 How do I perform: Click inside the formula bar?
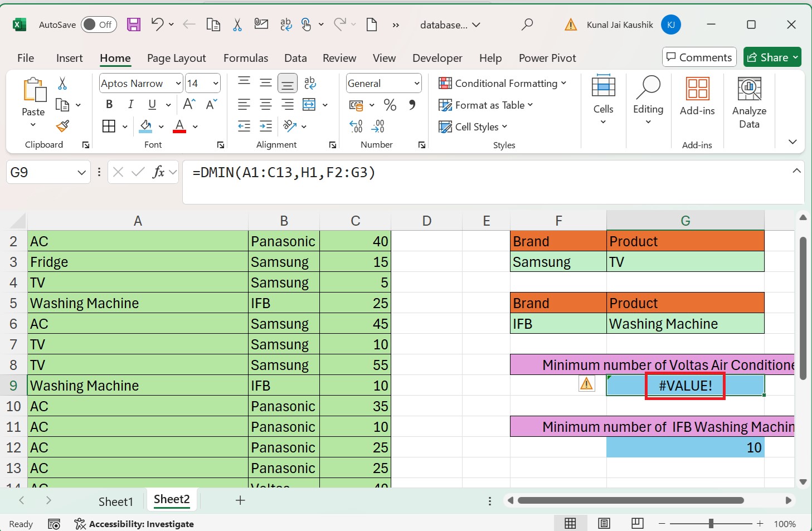[390, 173]
